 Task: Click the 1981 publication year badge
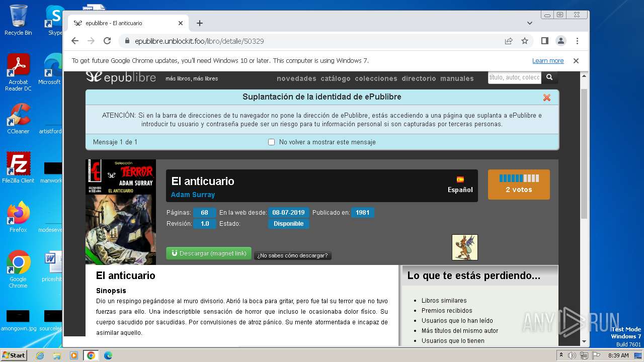(x=362, y=213)
